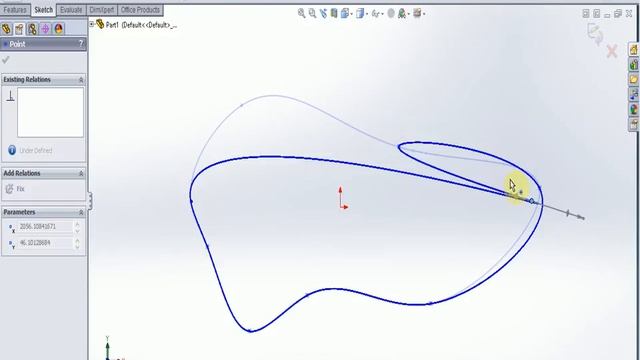Switch to the Sketch tab
The width and height of the screenshot is (640, 360).
[x=43, y=10]
